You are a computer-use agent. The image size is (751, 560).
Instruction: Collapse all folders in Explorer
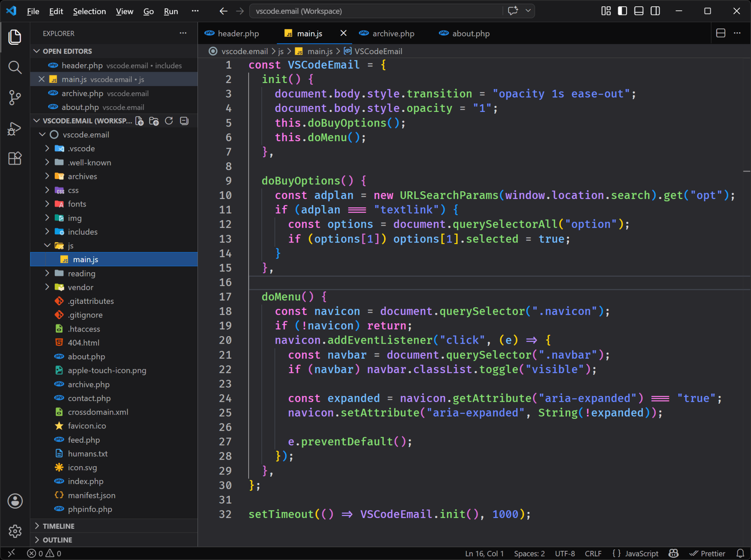(x=184, y=121)
